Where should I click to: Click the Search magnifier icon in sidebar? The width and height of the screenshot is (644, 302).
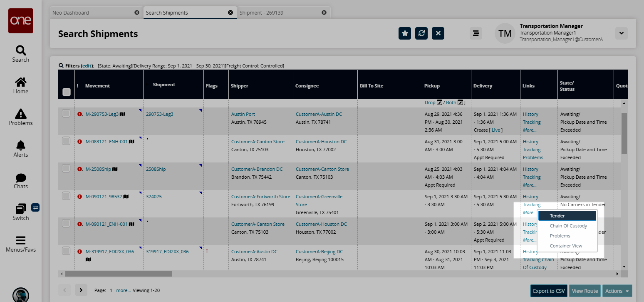[20, 51]
